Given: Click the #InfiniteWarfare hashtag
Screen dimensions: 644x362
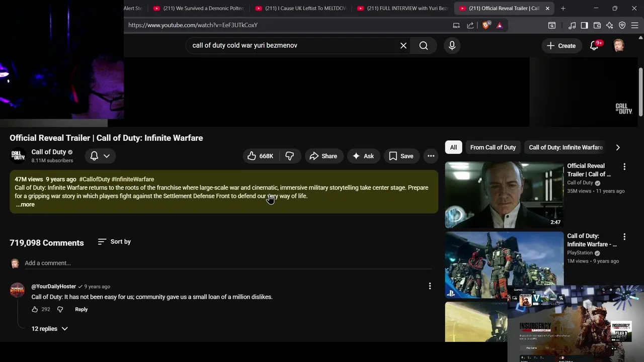Looking at the screenshot, I should point(133,179).
